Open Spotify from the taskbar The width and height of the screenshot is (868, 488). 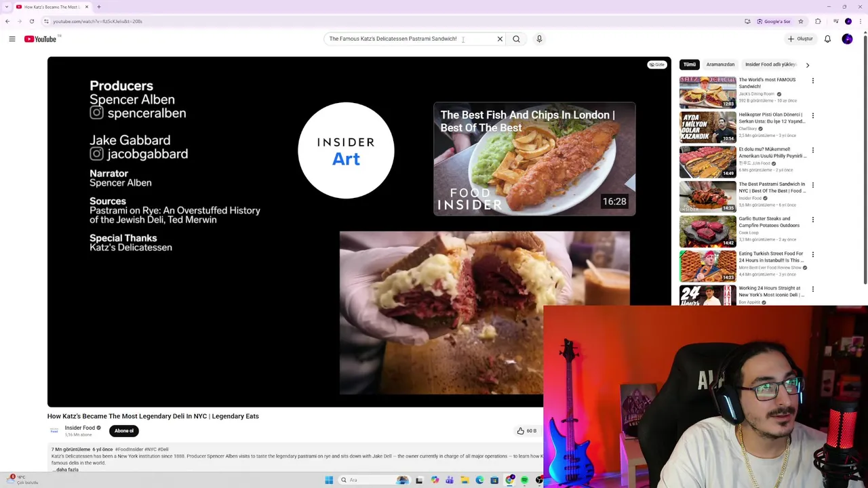click(x=524, y=481)
